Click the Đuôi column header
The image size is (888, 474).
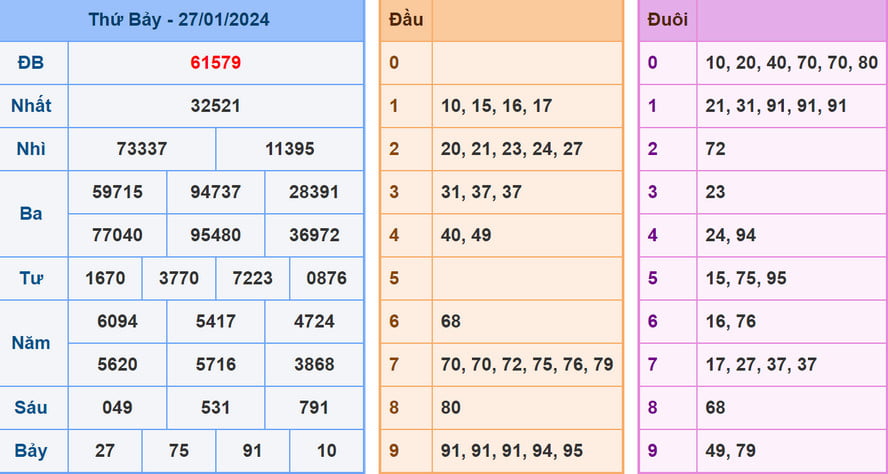(667, 19)
